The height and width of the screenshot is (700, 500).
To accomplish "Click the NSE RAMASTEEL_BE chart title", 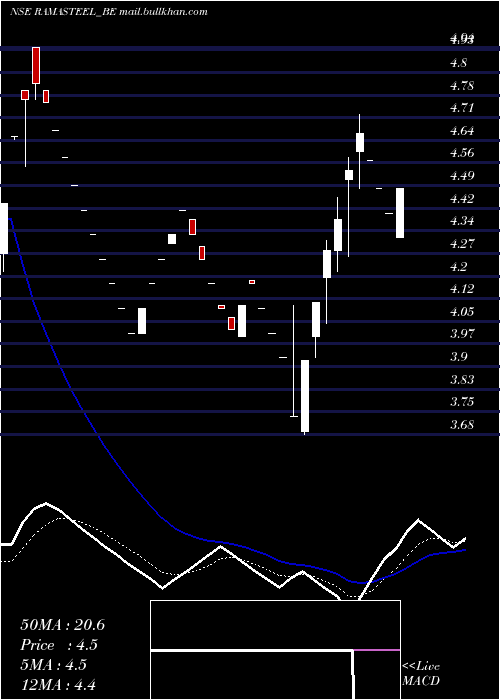I will point(108,12).
